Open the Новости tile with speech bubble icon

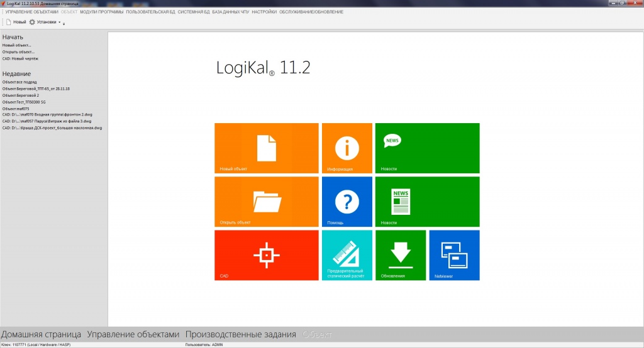pyautogui.click(x=427, y=148)
